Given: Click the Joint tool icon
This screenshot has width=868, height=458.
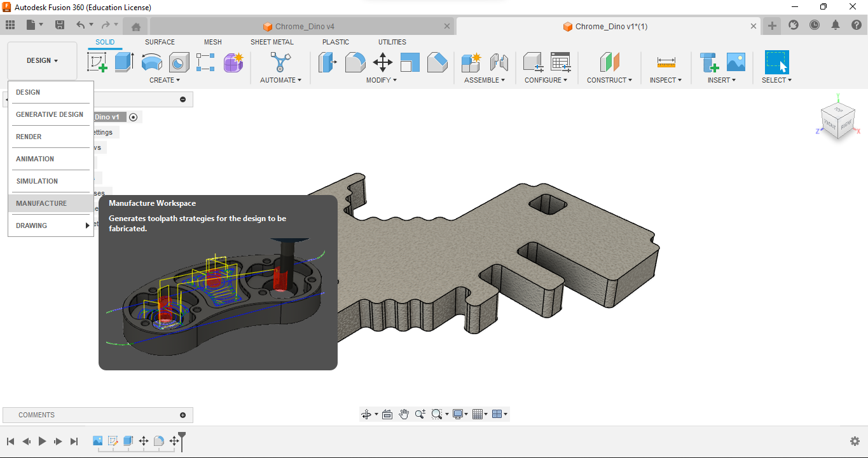Looking at the screenshot, I should [499, 62].
